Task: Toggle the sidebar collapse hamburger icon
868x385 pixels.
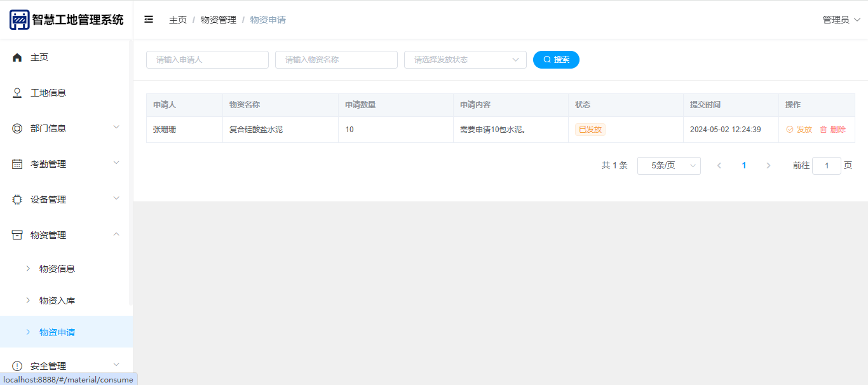Action: click(x=149, y=20)
